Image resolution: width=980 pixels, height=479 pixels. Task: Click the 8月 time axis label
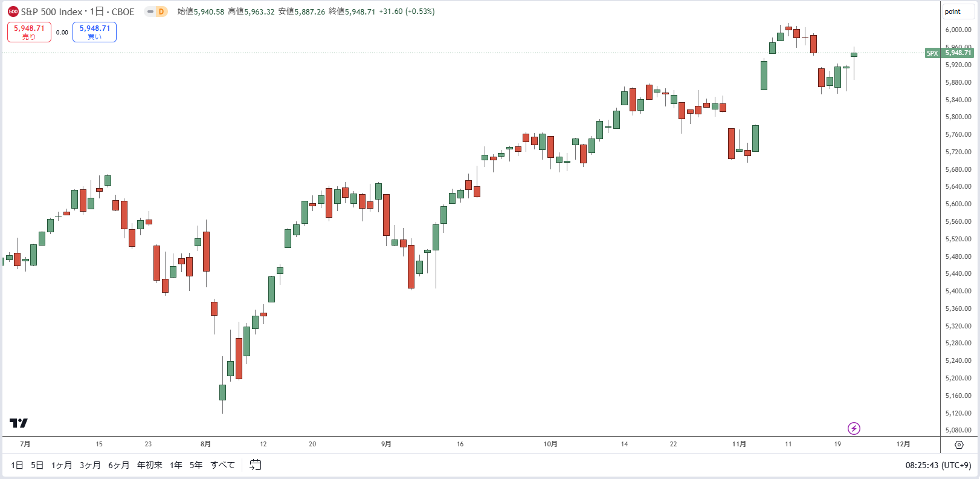tap(205, 444)
